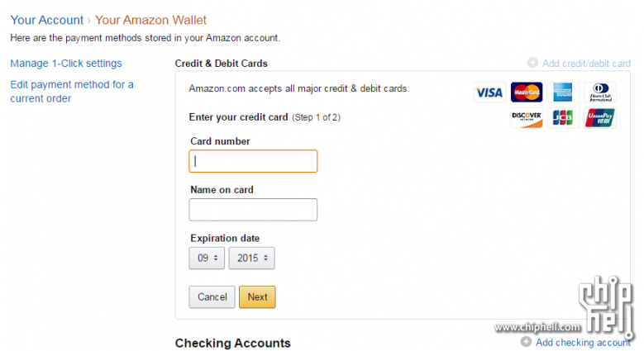The image size is (644, 351).
Task: Click the Name on card field
Action: pos(253,210)
